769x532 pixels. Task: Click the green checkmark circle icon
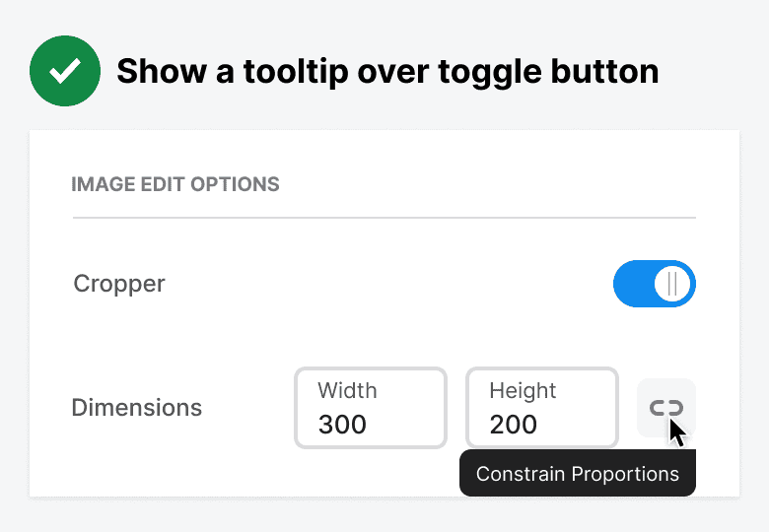[x=65, y=71]
